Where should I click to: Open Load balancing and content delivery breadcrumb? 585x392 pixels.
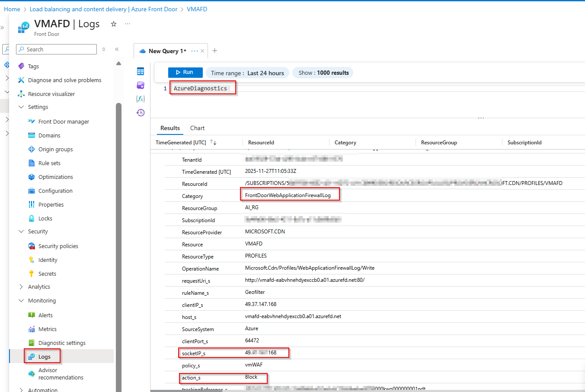coord(103,9)
